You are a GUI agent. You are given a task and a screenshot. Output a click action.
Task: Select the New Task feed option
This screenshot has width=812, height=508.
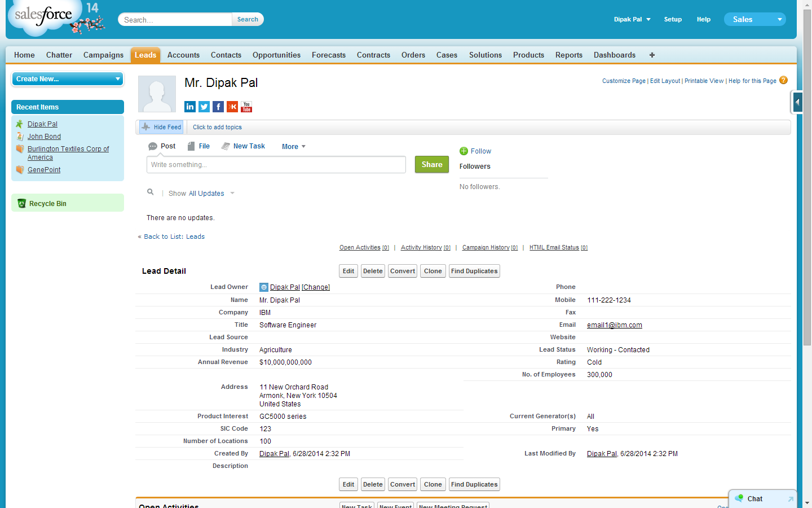point(243,146)
